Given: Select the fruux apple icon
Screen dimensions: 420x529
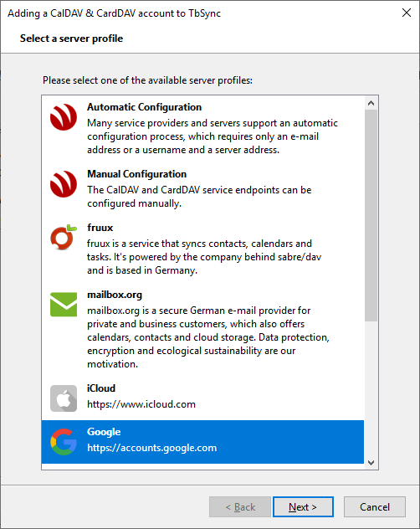Looking at the screenshot, I should tap(64, 237).
